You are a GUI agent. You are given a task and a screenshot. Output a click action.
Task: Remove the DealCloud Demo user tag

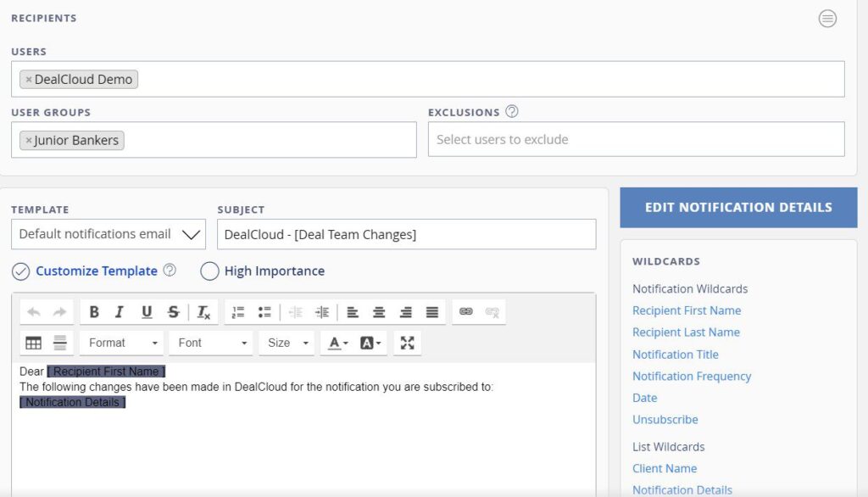pos(29,80)
